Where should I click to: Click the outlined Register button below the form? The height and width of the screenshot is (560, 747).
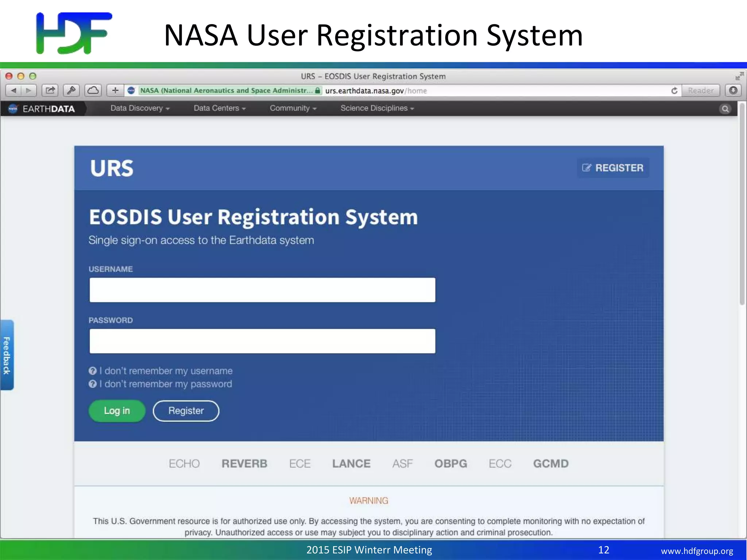click(186, 411)
